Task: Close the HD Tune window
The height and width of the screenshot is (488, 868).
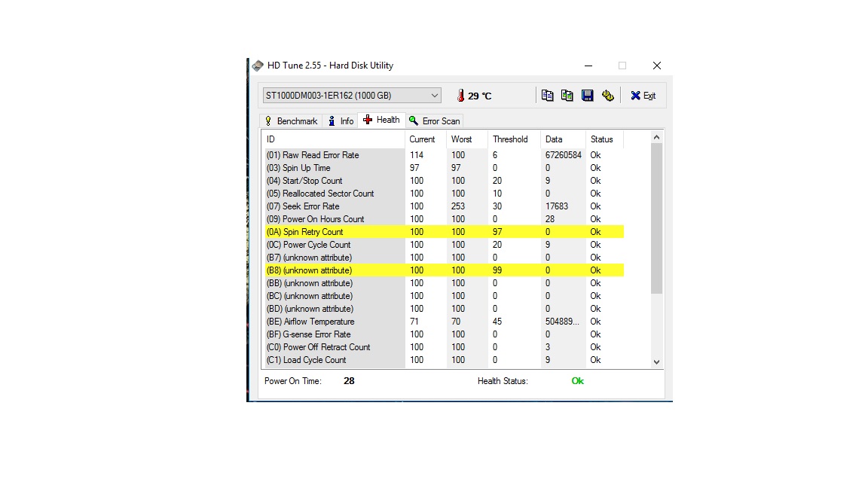Action: point(656,66)
